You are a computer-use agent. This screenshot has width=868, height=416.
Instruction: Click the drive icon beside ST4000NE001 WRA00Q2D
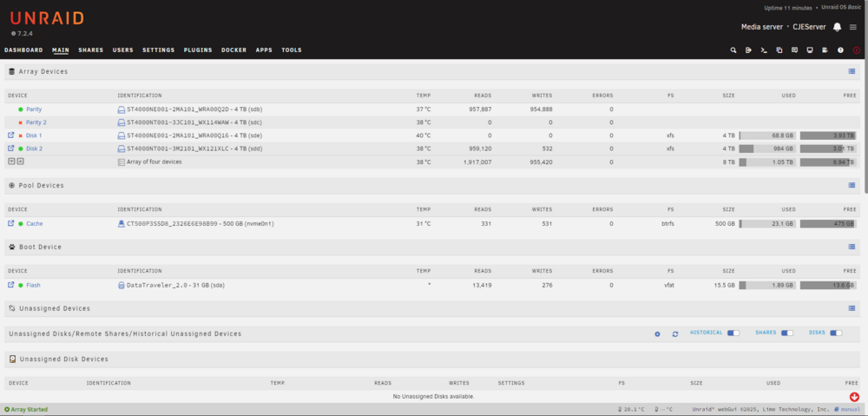[122, 109]
